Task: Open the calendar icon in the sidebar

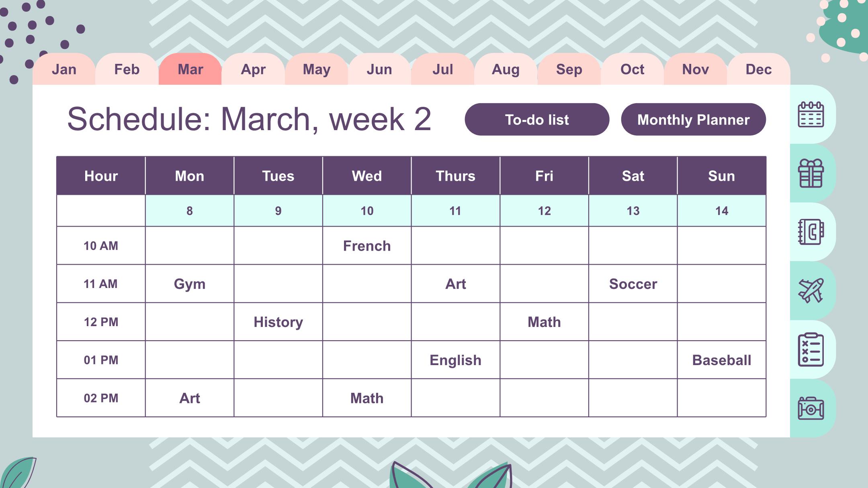Action: pos(811,115)
